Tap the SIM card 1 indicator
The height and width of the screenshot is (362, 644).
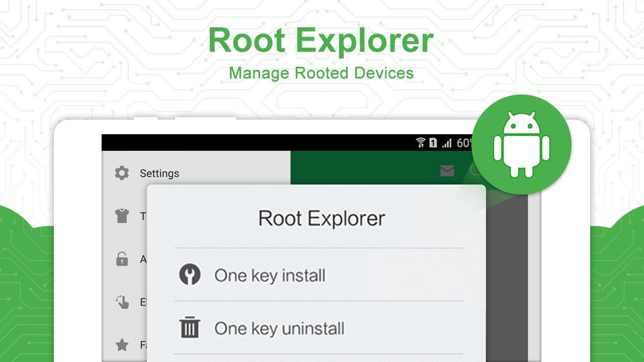click(x=433, y=143)
